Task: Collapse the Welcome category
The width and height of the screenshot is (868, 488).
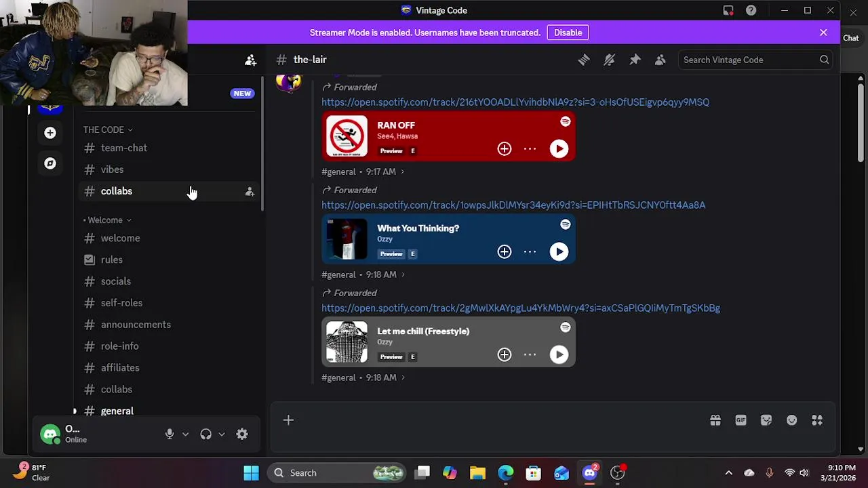Action: (108, 220)
